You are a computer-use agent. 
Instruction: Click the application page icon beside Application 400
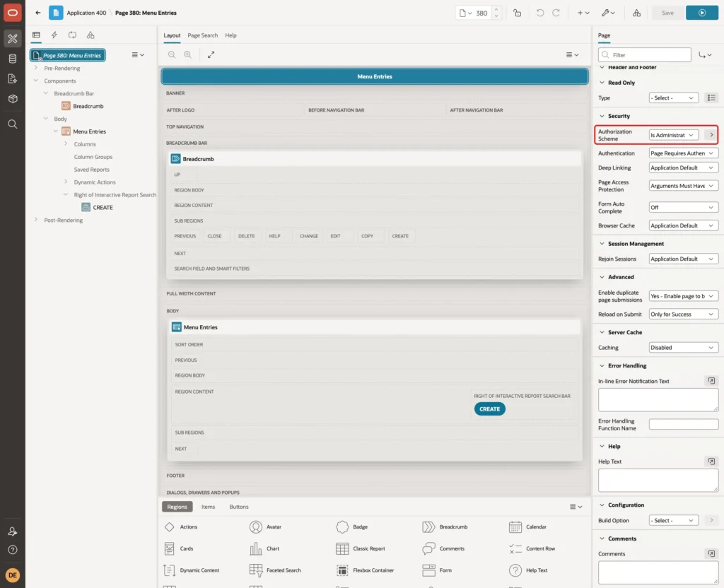56,13
